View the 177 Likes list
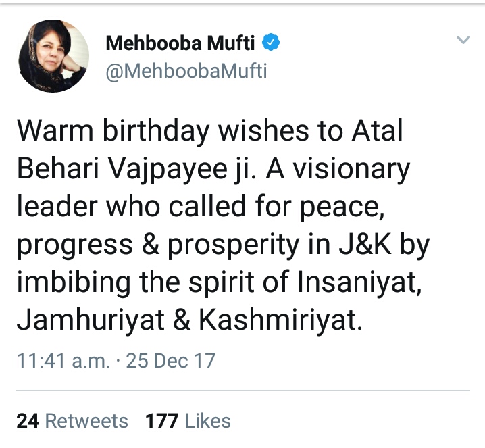Screen dimensions: 485x448 [x=188, y=421]
